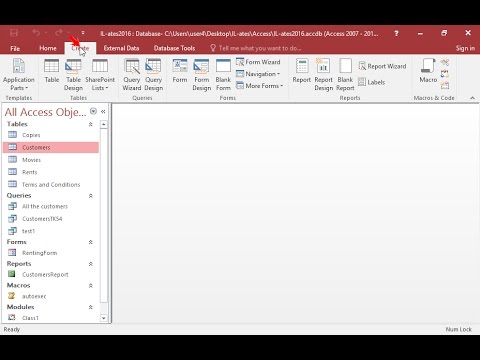The image size is (480, 360).
Task: Select the autoexec macro
Action: [51, 296]
